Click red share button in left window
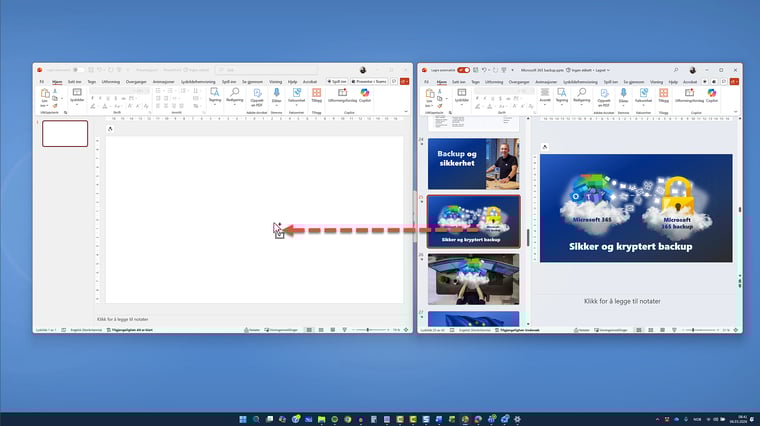This screenshot has width=760, height=426. [x=405, y=81]
